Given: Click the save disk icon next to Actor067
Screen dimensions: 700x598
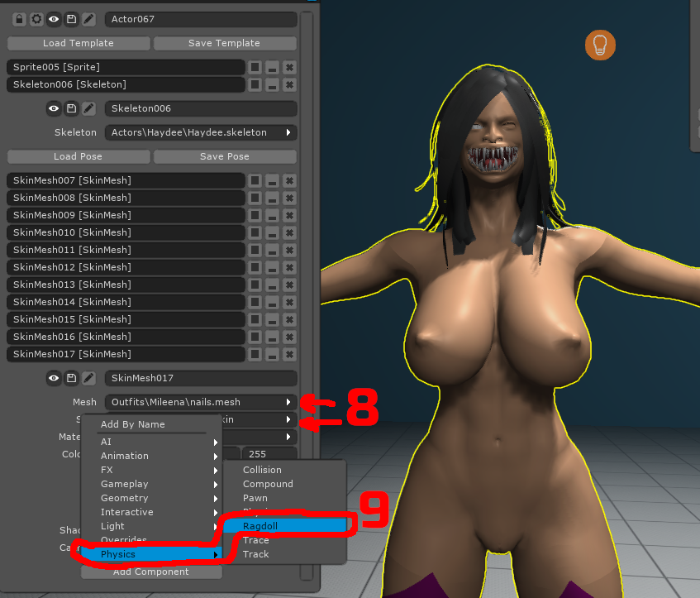Looking at the screenshot, I should [x=71, y=19].
